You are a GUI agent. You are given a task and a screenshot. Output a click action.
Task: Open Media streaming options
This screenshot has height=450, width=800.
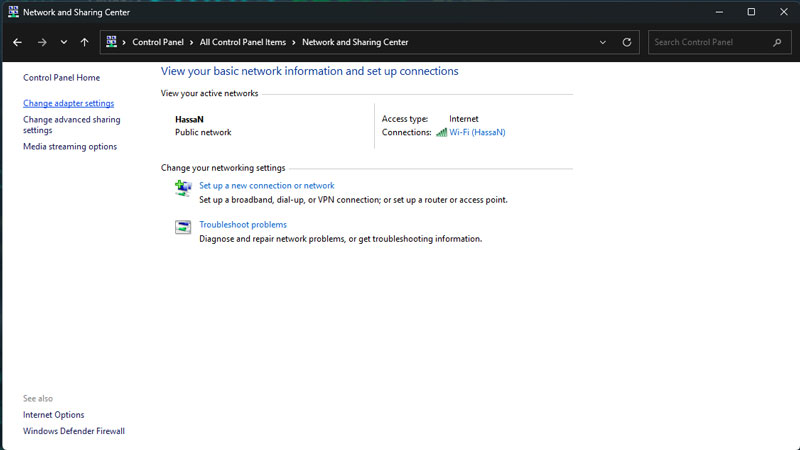[x=70, y=146]
